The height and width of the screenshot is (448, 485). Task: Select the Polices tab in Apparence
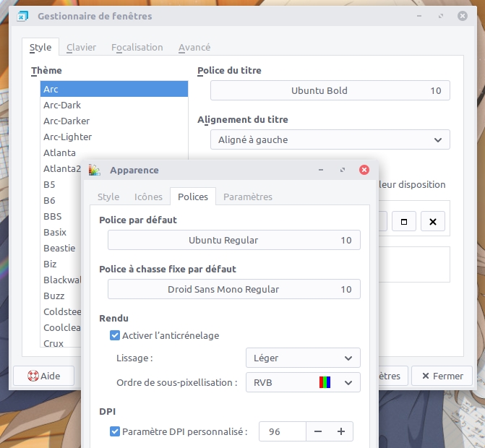pos(193,197)
